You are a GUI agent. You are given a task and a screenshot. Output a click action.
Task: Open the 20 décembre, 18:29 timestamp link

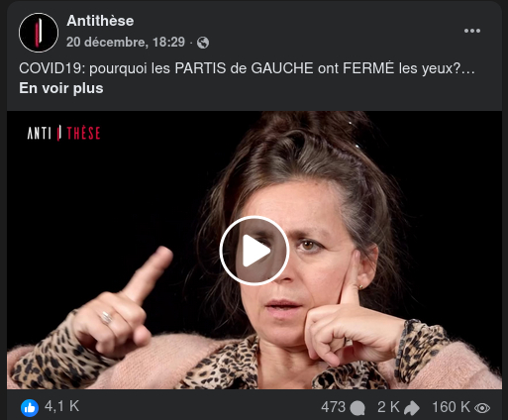(x=126, y=42)
